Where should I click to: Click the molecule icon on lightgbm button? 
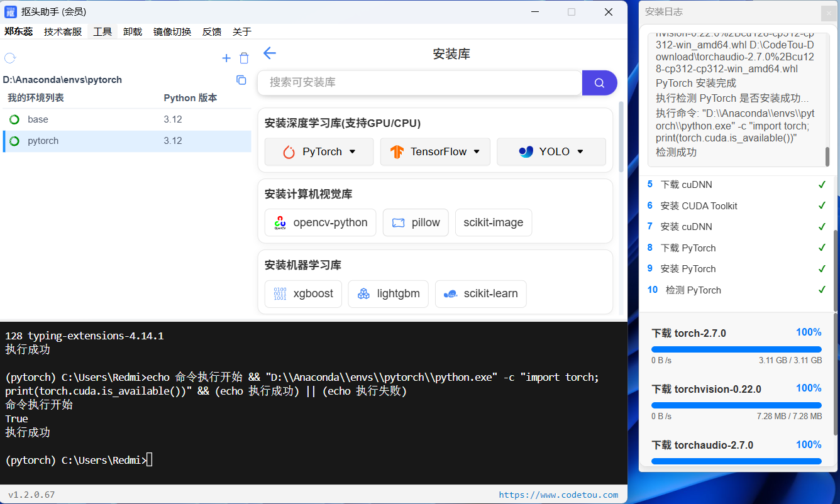363,293
